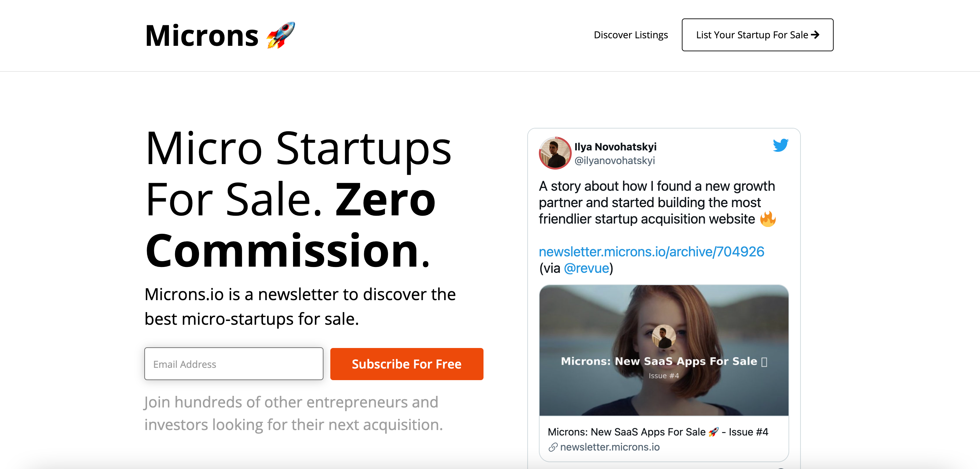
Task: Click the rocket emoji in the Issue #4 card title
Action: 713,432
